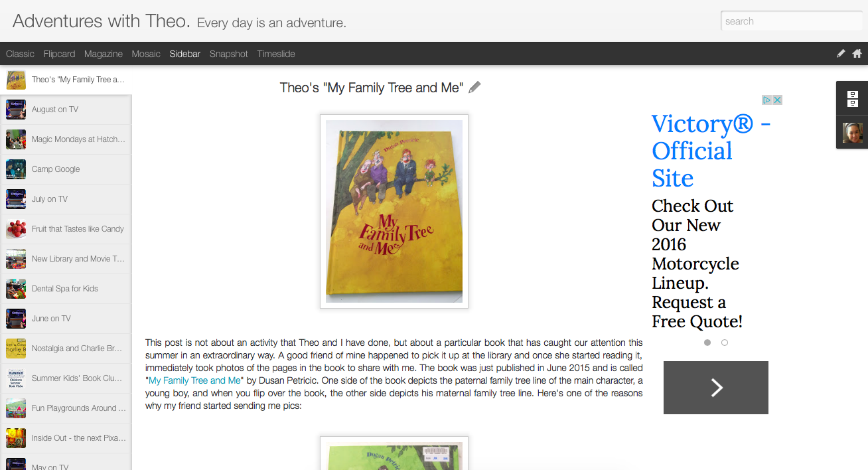Switch to the Magazine view
The height and width of the screenshot is (470, 868).
(104, 54)
